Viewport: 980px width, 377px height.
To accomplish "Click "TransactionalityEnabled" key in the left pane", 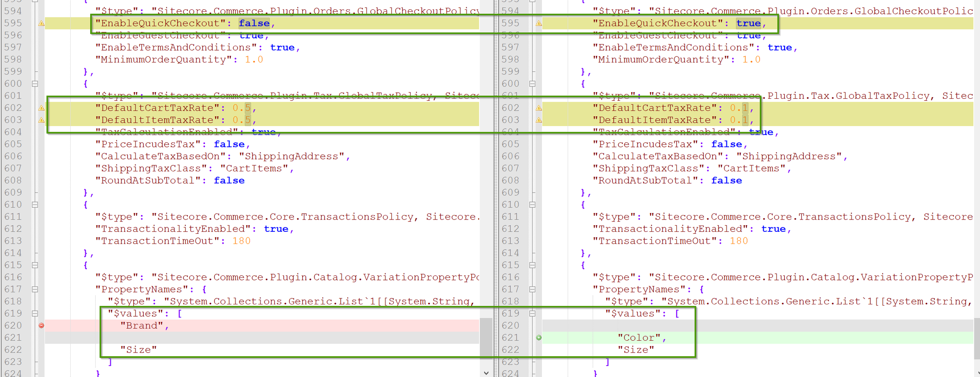I will click(x=173, y=229).
